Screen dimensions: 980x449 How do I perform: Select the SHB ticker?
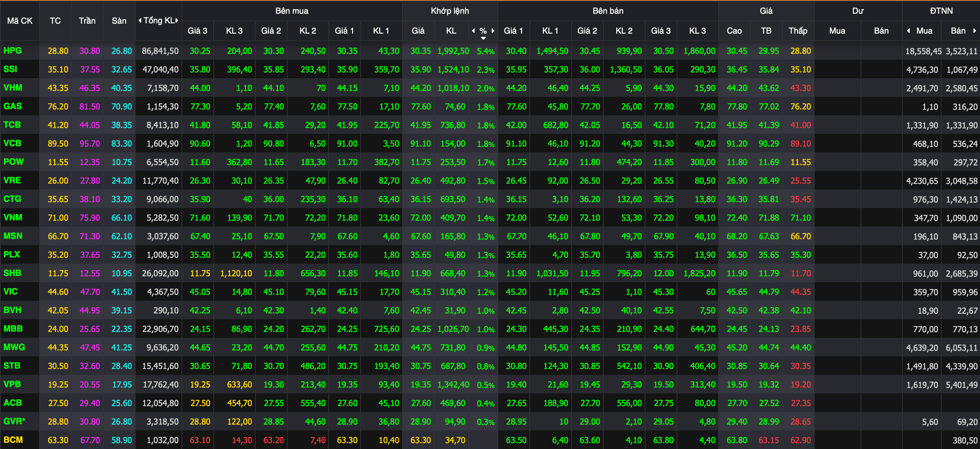13,273
